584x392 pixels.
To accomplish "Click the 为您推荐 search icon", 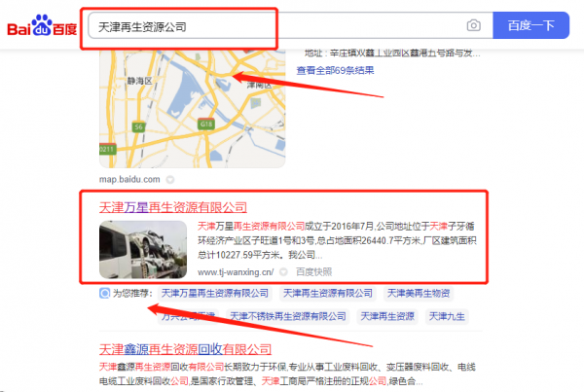I will point(105,294).
